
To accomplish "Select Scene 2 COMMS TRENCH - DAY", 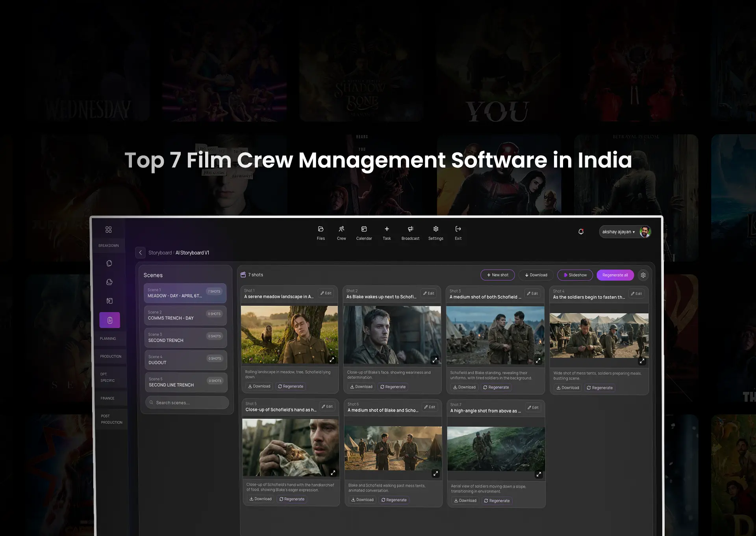I will [x=185, y=315].
